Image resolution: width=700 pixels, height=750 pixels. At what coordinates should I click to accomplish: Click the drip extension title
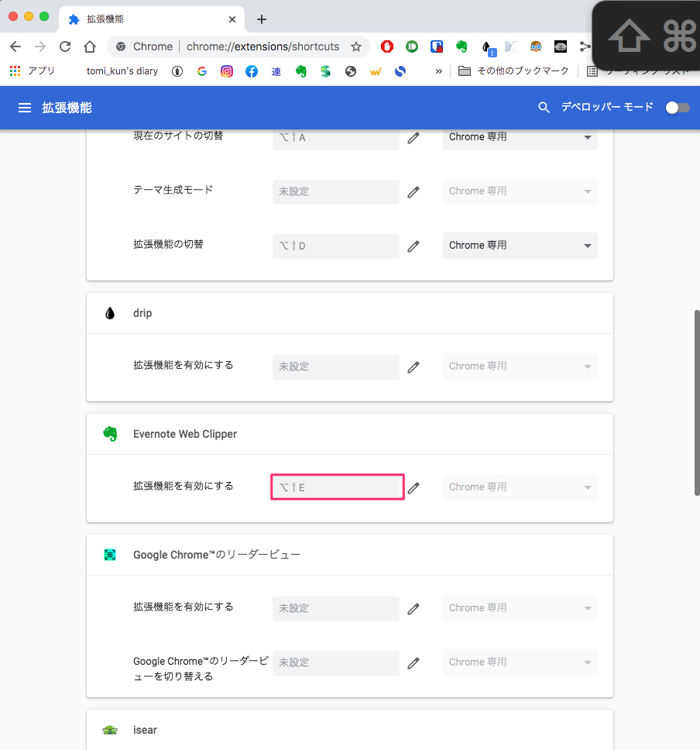142,313
